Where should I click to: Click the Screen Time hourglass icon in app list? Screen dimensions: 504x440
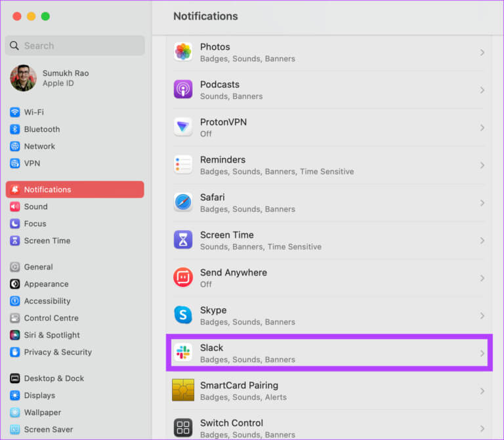pos(183,240)
